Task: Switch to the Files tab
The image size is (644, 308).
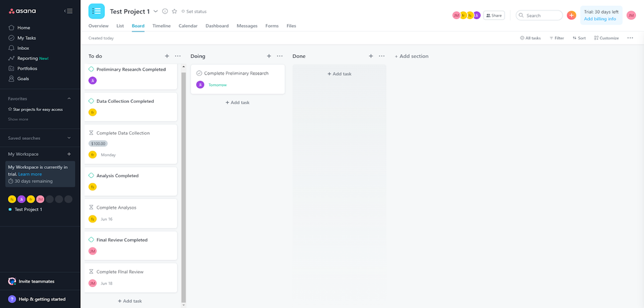Action: tap(291, 26)
